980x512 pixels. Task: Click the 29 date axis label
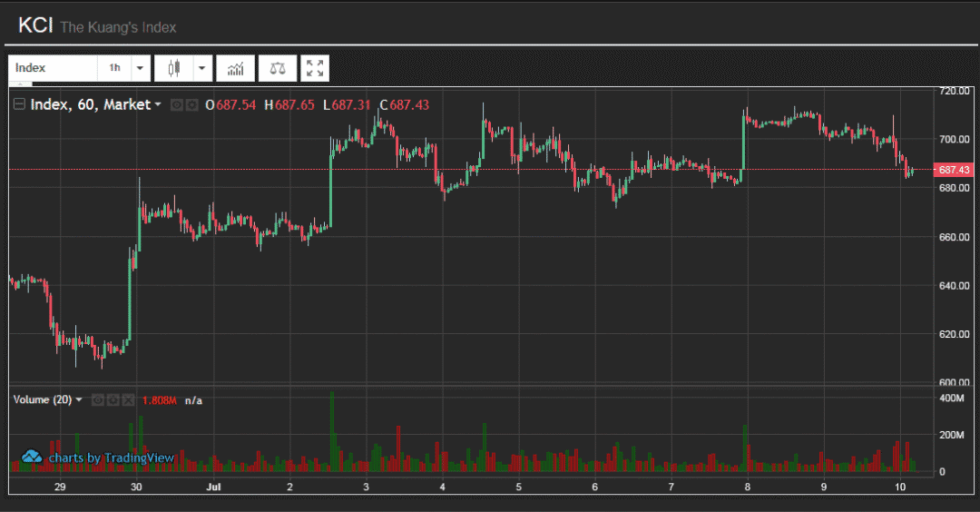(60, 487)
